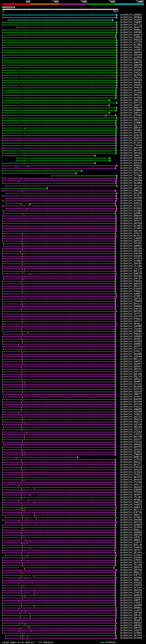Click the cyan alignment bar for O48663
Image resolution: width=146 pixels, height=644 pixels.
tap(60, 15)
